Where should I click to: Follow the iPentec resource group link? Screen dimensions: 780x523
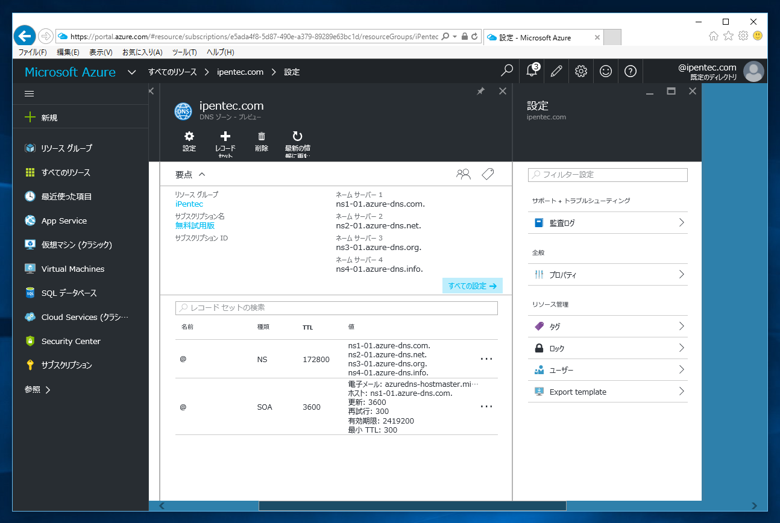click(x=189, y=204)
